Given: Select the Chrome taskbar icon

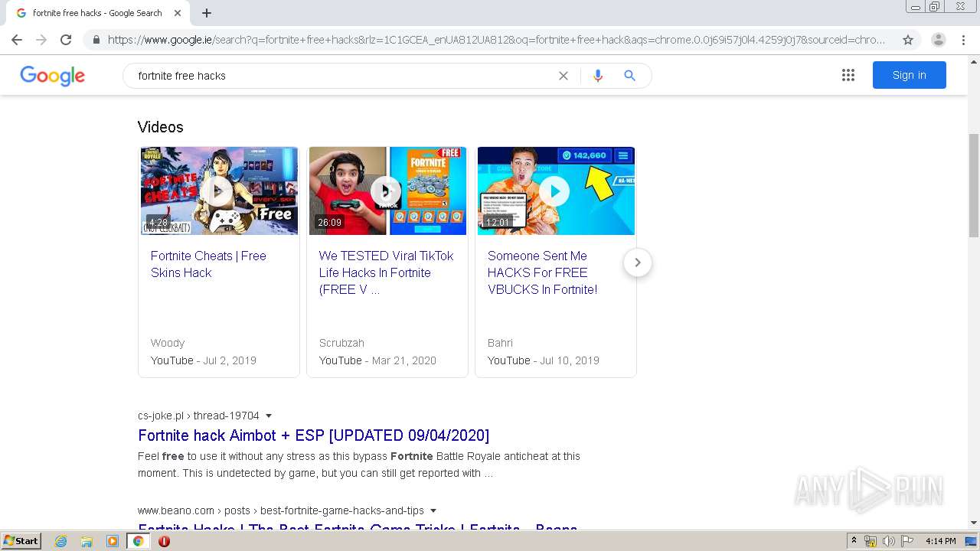Looking at the screenshot, I should coord(138,541).
